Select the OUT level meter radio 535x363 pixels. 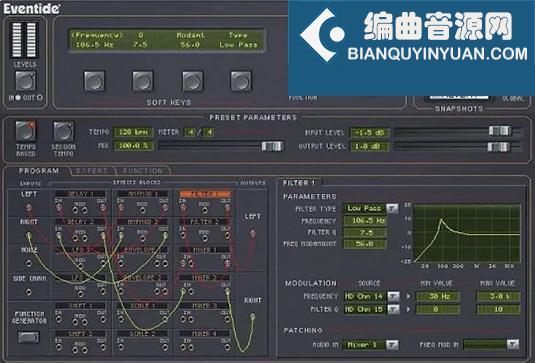[40, 98]
